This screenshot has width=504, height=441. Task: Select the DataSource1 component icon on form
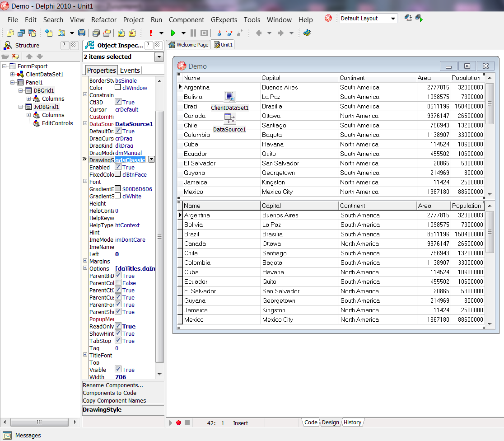point(229,119)
